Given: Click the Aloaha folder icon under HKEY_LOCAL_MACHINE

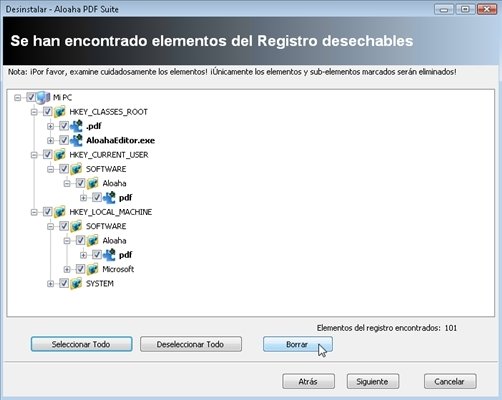Looking at the screenshot, I should (93, 241).
